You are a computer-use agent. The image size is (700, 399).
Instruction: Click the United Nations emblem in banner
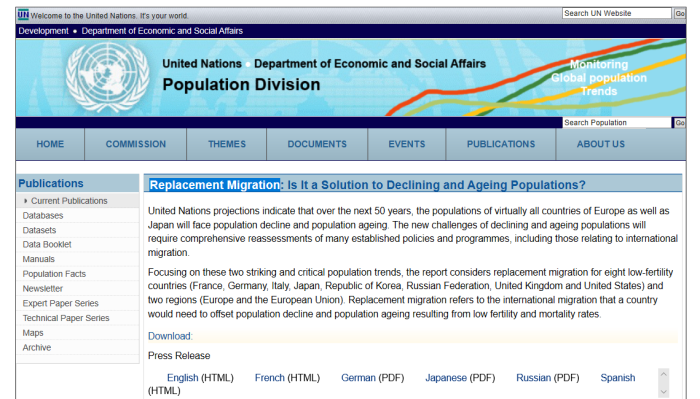108,78
